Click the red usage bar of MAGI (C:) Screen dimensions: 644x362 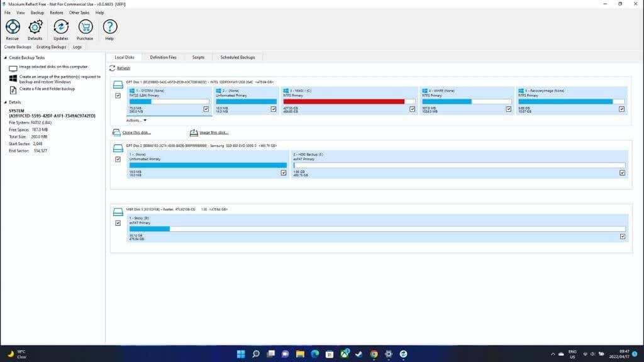[344, 101]
